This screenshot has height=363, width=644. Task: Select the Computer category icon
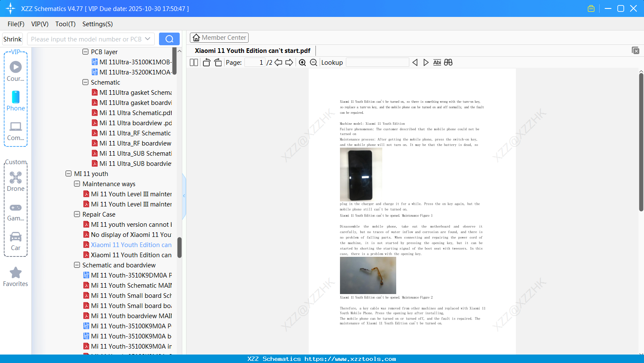click(x=16, y=131)
